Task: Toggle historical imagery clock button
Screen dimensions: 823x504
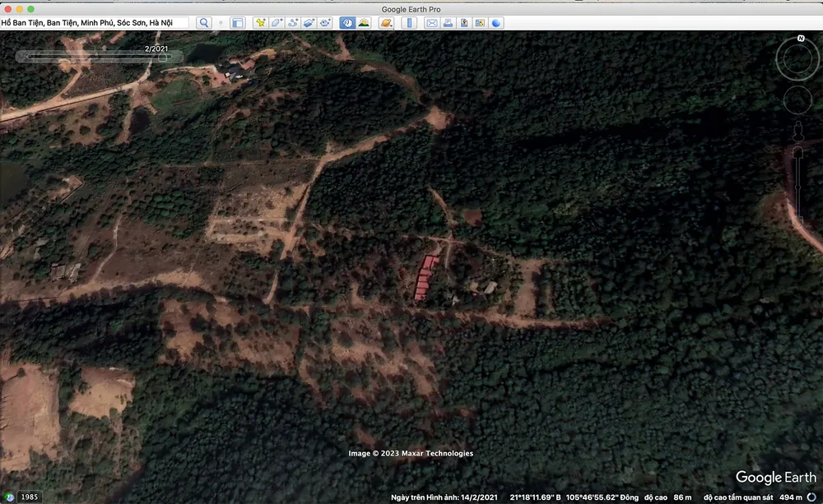Action: (x=347, y=23)
